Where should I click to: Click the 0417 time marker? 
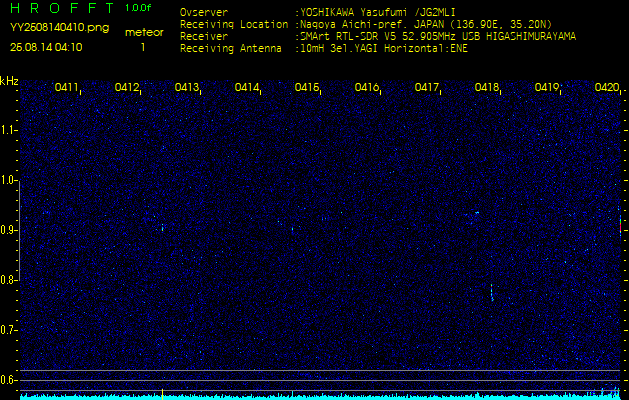click(x=426, y=87)
